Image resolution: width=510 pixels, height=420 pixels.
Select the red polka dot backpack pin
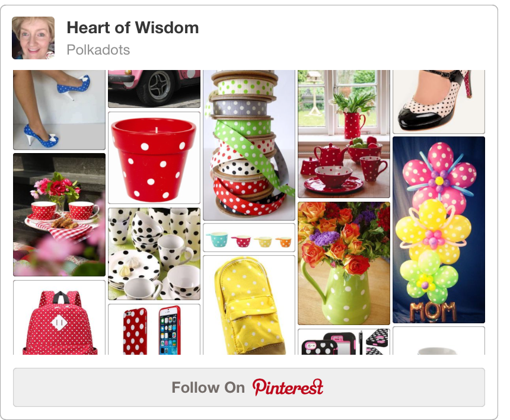pyautogui.click(x=59, y=317)
